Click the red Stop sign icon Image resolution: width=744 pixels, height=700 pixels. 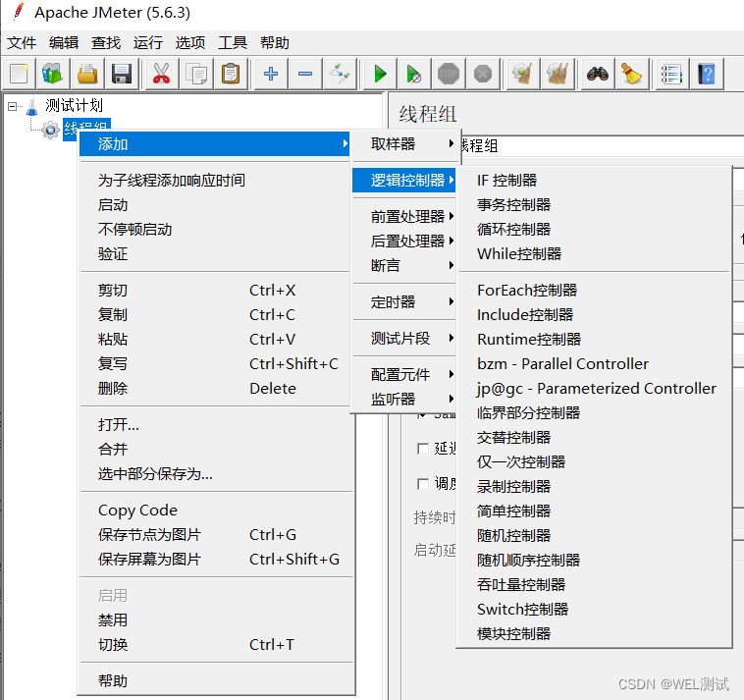(x=449, y=74)
